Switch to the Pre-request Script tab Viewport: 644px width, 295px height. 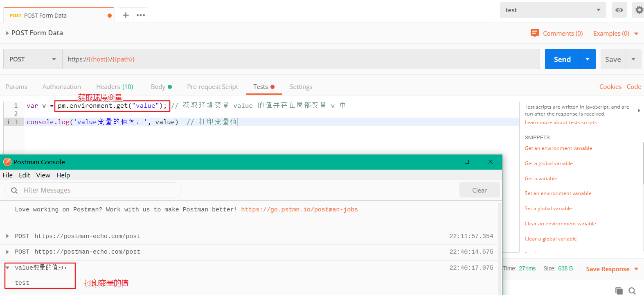click(x=212, y=87)
